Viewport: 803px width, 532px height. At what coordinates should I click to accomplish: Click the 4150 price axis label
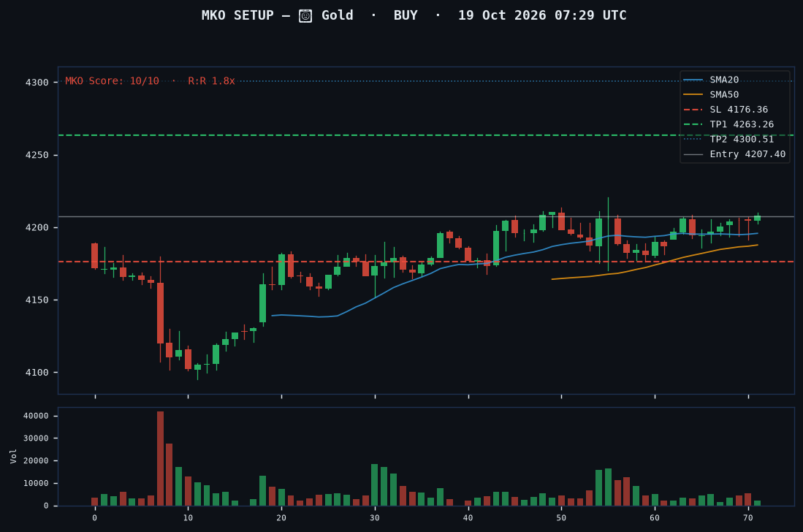(x=37, y=300)
